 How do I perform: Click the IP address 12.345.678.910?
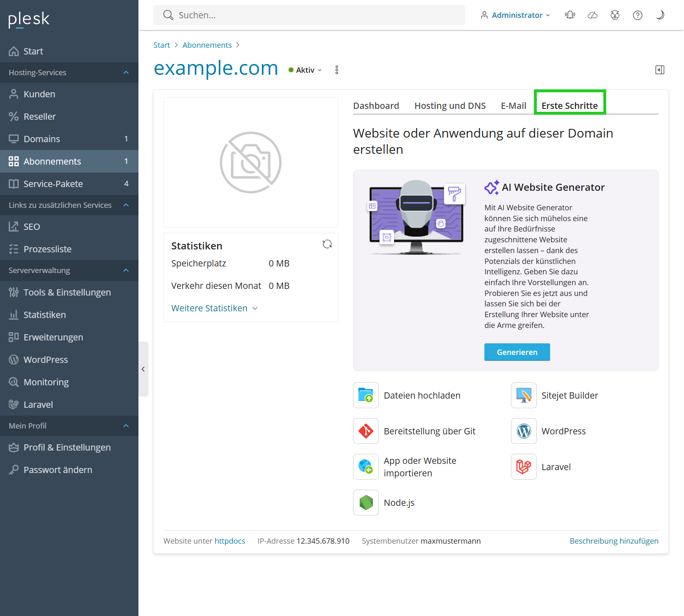pos(323,541)
